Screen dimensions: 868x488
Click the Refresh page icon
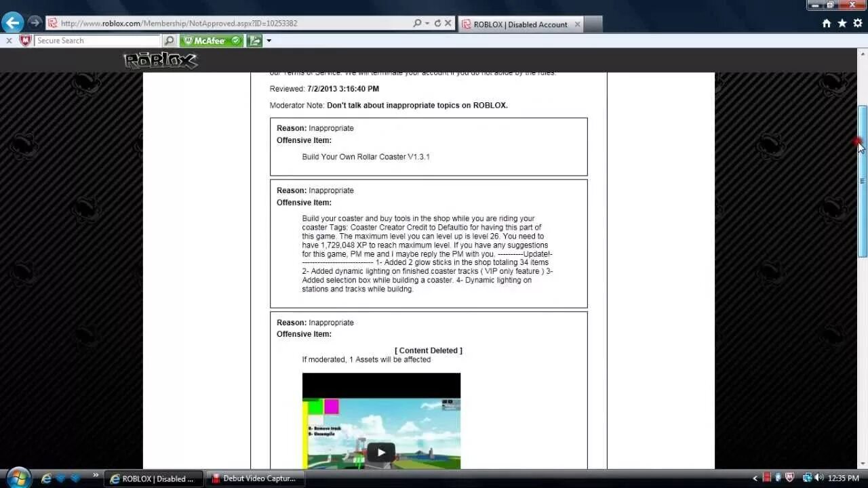click(437, 23)
